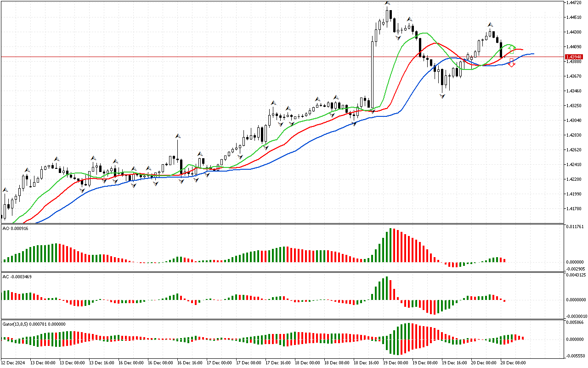Click the 17 Dec 00:00 time label
The width and height of the screenshot is (588, 368).
219,362
